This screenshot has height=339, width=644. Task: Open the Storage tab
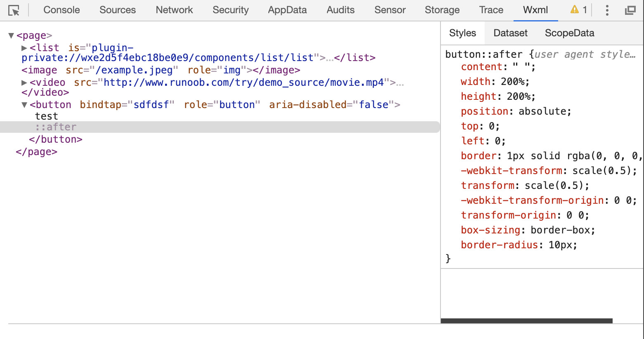pos(442,10)
